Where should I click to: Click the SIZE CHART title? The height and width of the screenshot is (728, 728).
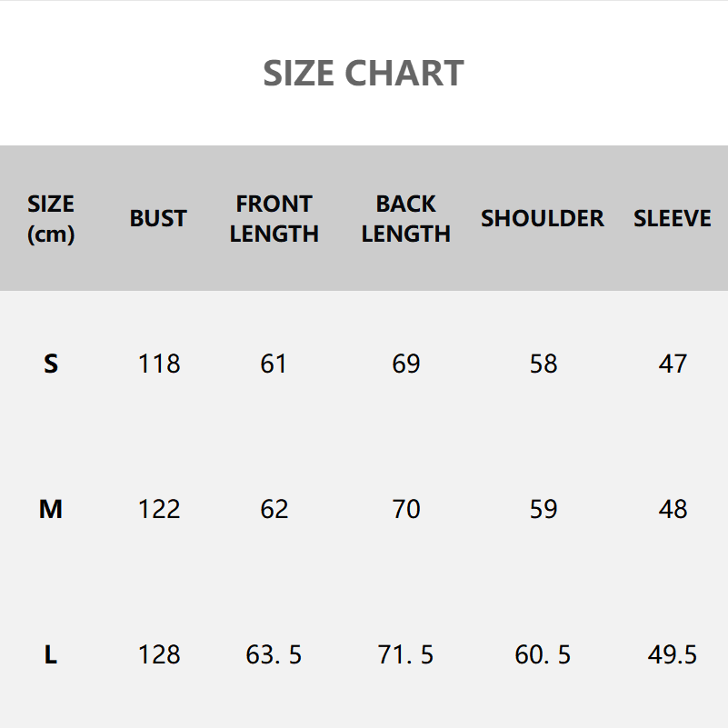(364, 73)
